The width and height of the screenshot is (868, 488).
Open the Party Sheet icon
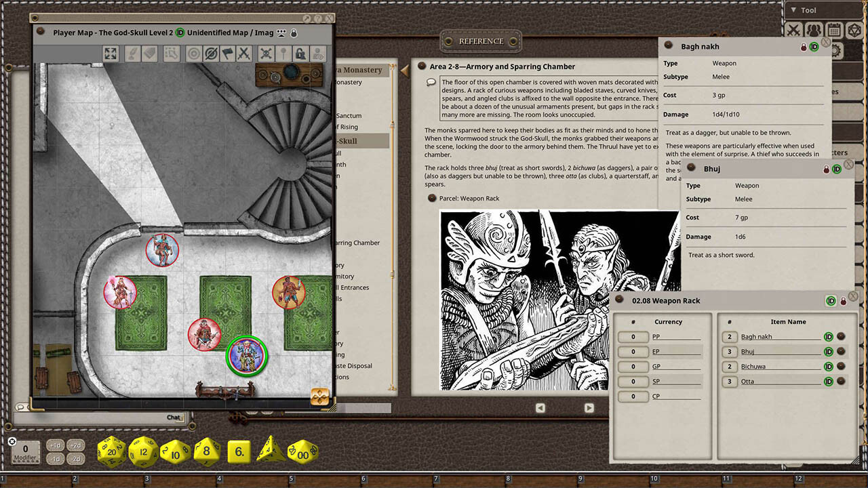[x=813, y=29]
